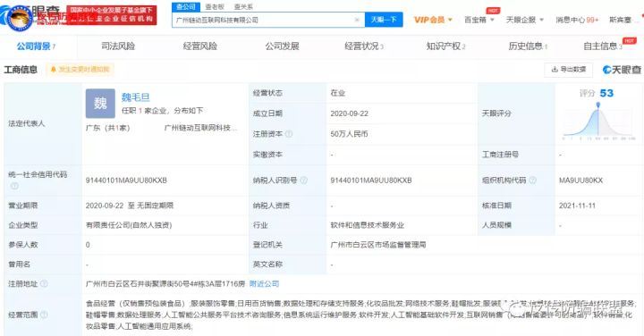Click the 魏 avatar thumbnail of legal representative
The width and height of the screenshot is (644, 336).
100,104
